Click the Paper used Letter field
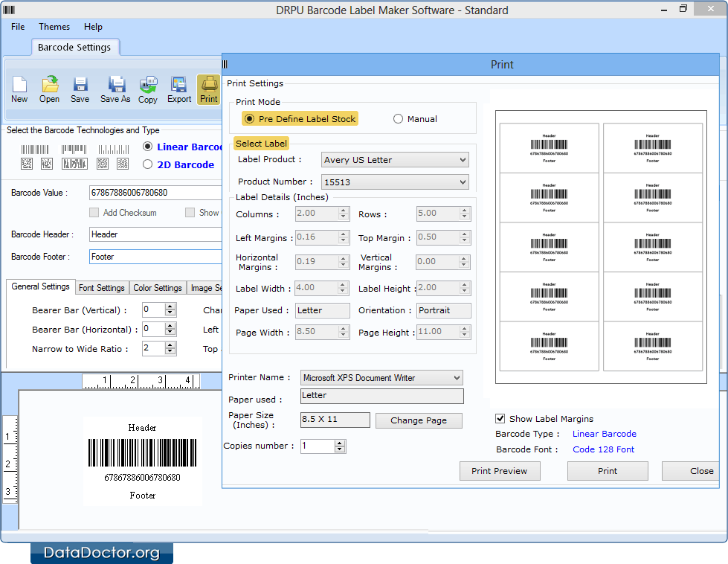This screenshot has width=728, height=564. point(381,396)
